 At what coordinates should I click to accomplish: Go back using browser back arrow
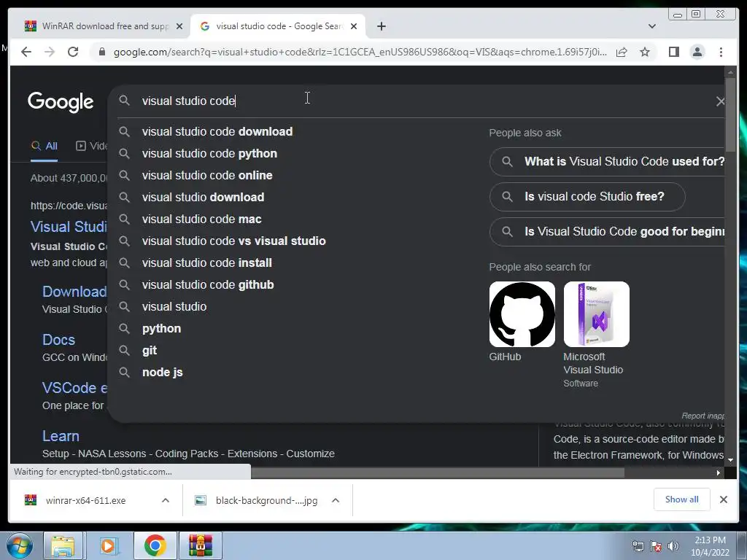26,52
